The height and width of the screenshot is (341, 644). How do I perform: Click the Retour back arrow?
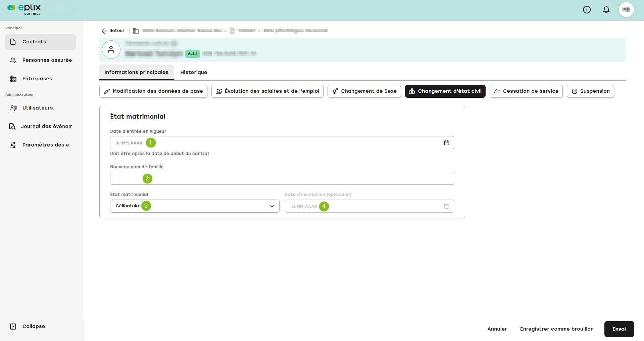click(x=113, y=31)
